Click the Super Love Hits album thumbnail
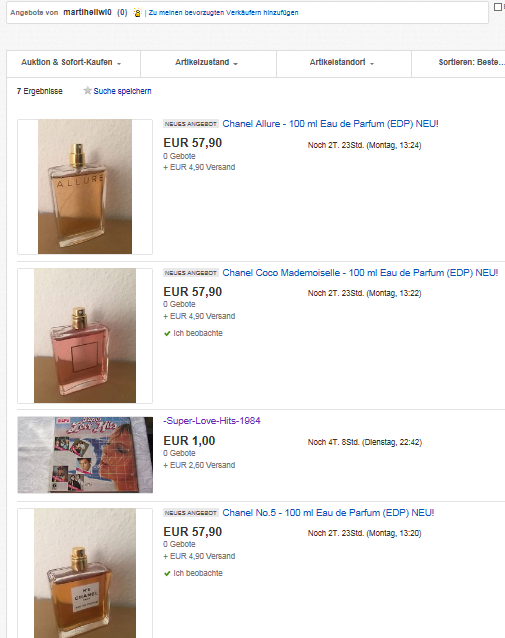The width and height of the screenshot is (505, 638). point(85,455)
